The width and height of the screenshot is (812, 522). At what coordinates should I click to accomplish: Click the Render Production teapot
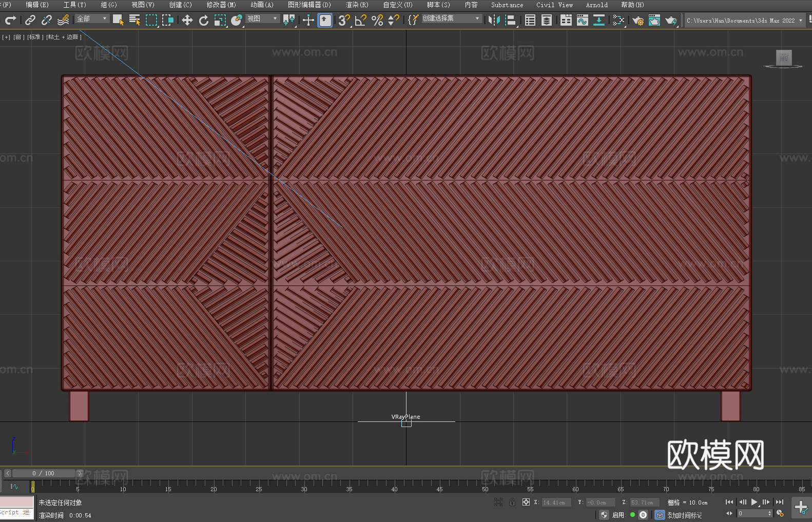(671, 20)
